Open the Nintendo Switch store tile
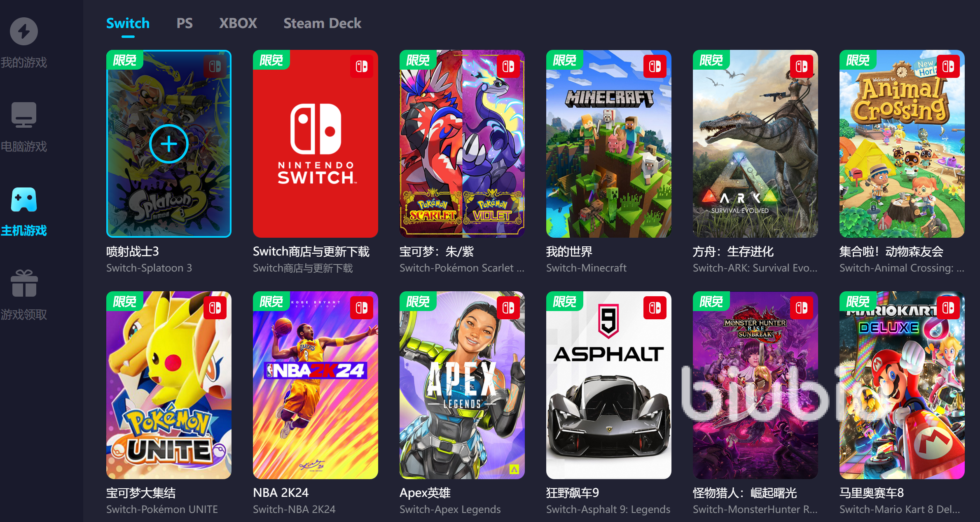Image resolution: width=980 pixels, height=522 pixels. [x=316, y=144]
